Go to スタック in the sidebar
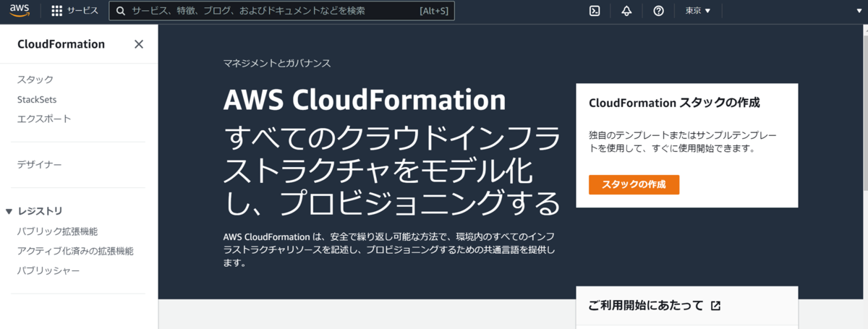 coord(35,80)
